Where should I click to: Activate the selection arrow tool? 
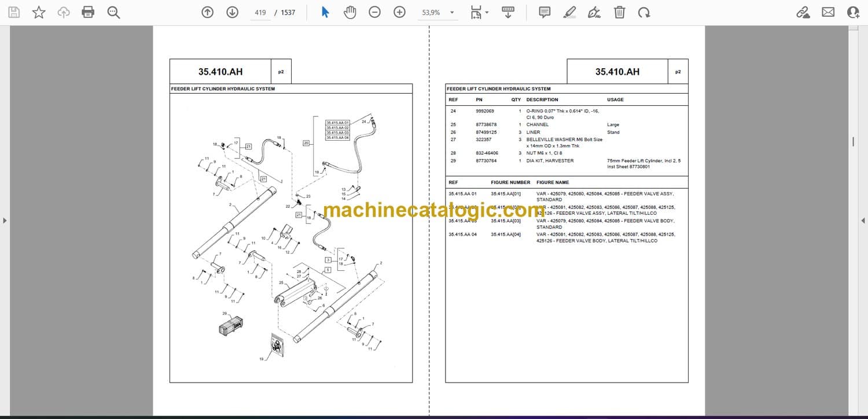325,12
